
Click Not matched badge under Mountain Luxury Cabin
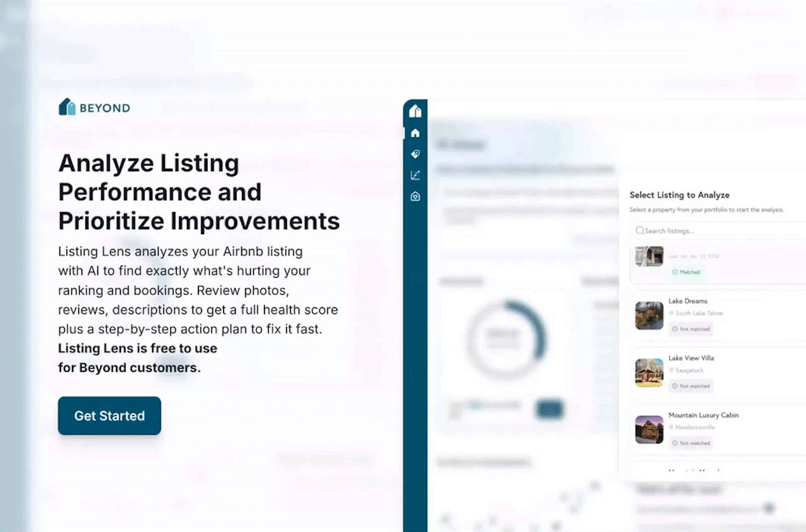(691, 443)
